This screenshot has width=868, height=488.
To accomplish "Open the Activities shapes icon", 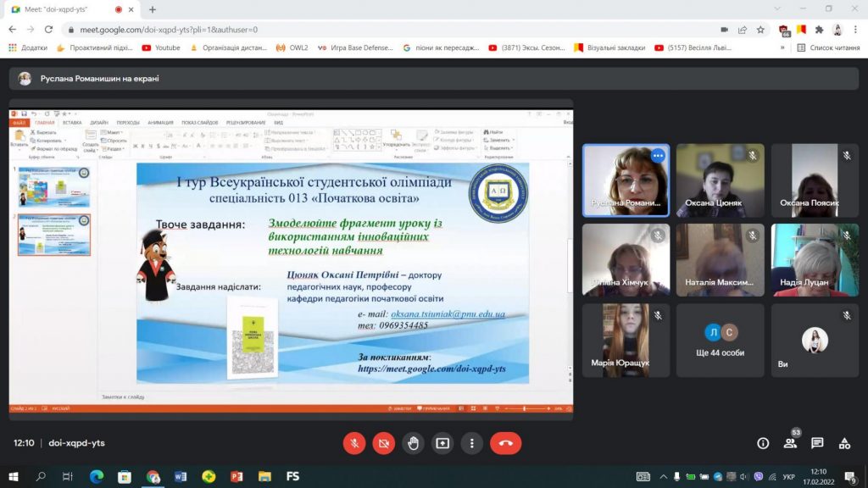I will (x=844, y=443).
